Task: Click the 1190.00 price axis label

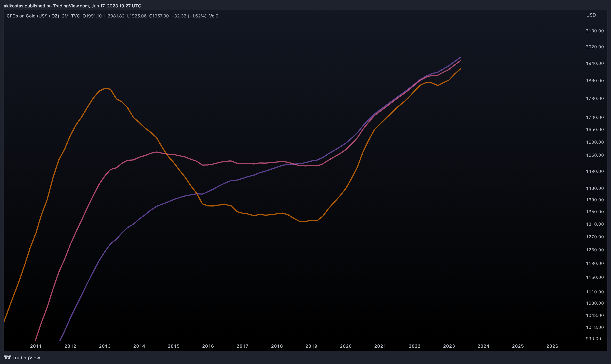Action: [x=595, y=263]
